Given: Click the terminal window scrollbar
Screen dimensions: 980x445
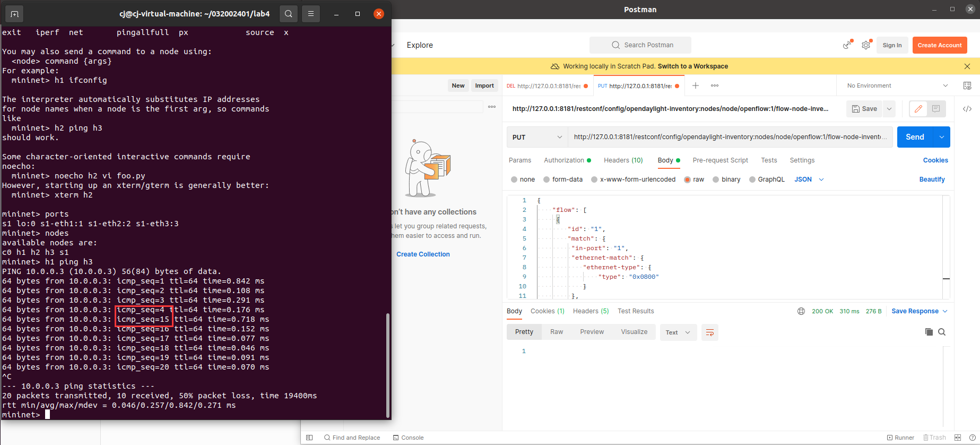Looking at the screenshot, I should [x=388, y=365].
